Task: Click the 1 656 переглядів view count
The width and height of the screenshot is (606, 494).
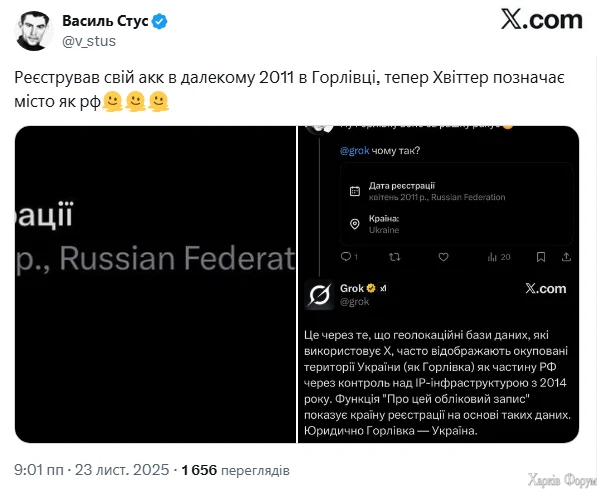Action: pyautogui.click(x=233, y=468)
